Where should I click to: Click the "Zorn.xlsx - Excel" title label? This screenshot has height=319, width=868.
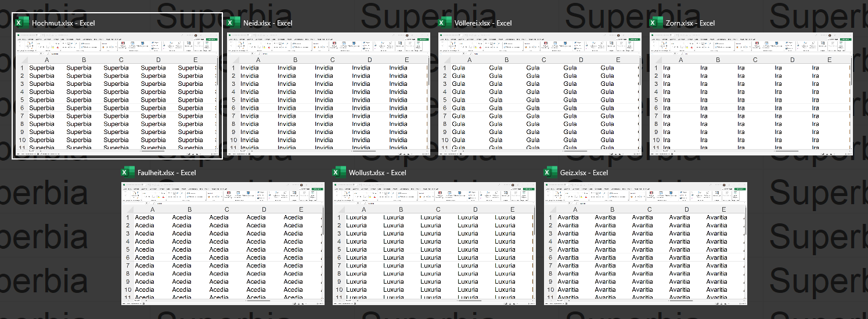click(x=690, y=23)
